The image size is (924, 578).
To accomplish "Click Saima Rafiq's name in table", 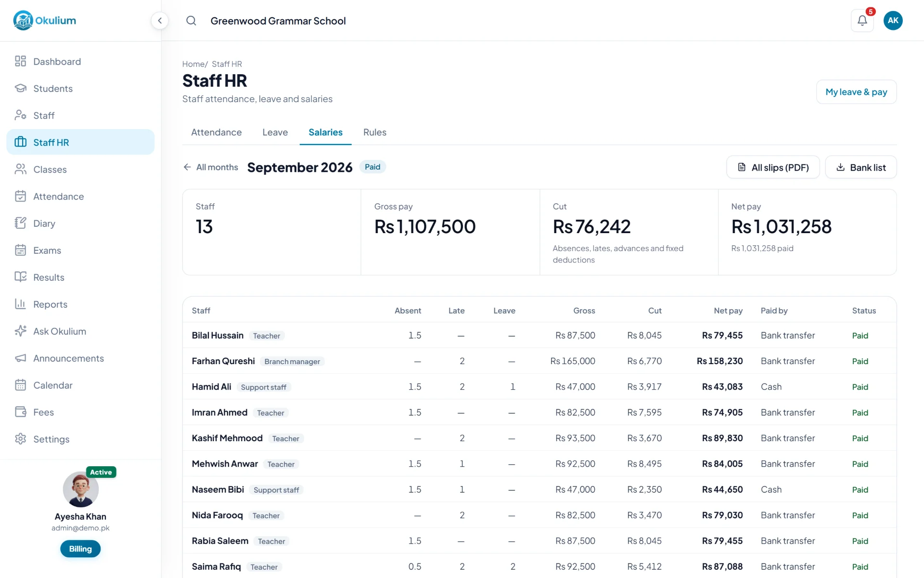I will point(217,566).
